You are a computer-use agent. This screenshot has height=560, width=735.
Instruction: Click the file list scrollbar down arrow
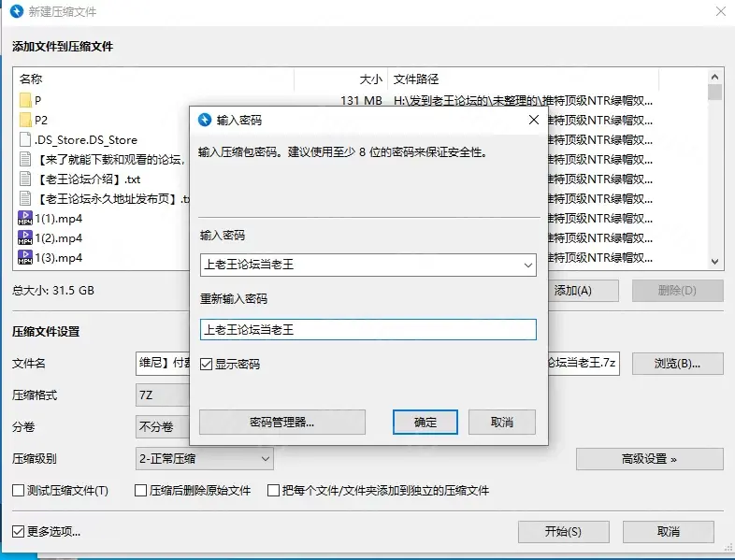coord(714,262)
